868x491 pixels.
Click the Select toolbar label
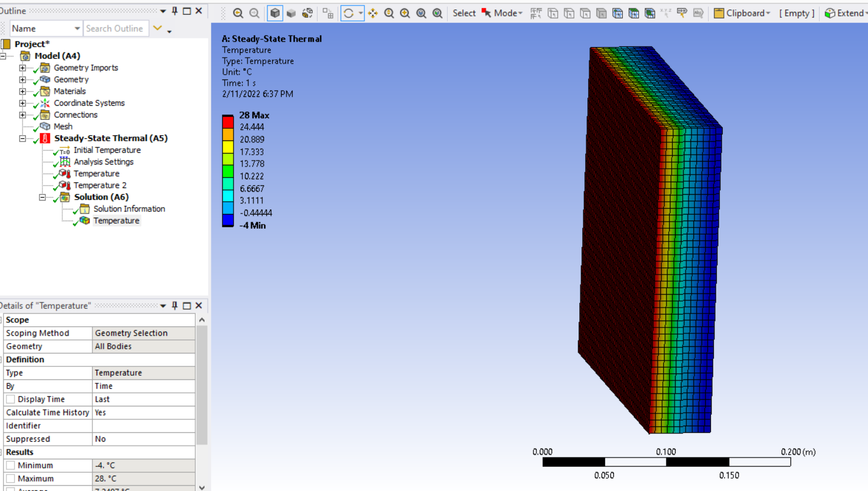point(464,13)
